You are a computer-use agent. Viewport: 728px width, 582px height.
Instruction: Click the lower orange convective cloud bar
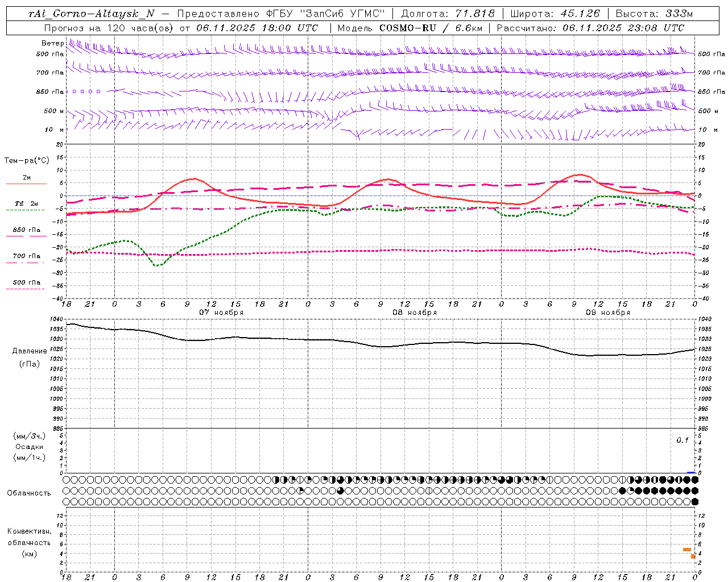pyautogui.click(x=693, y=556)
